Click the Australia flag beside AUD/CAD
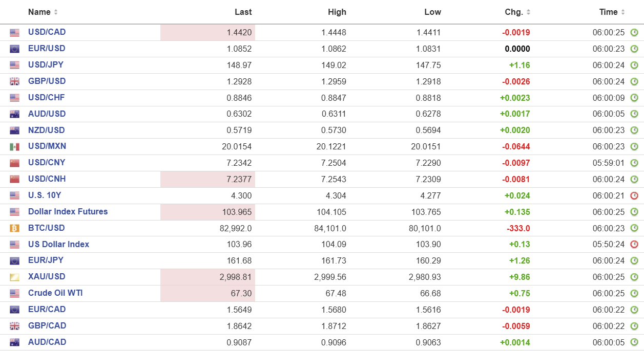 point(14,342)
